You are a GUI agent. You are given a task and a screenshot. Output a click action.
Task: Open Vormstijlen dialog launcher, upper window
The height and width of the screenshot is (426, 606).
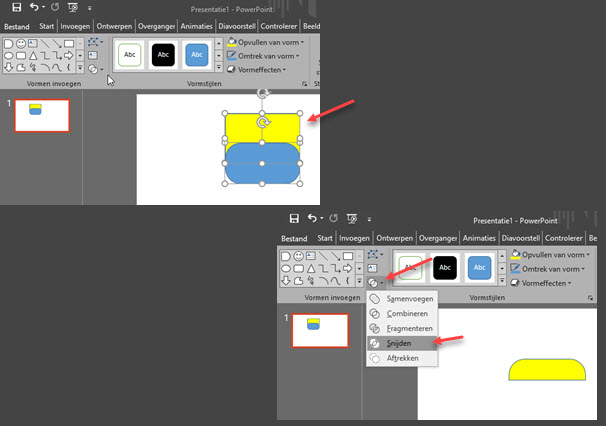point(305,84)
